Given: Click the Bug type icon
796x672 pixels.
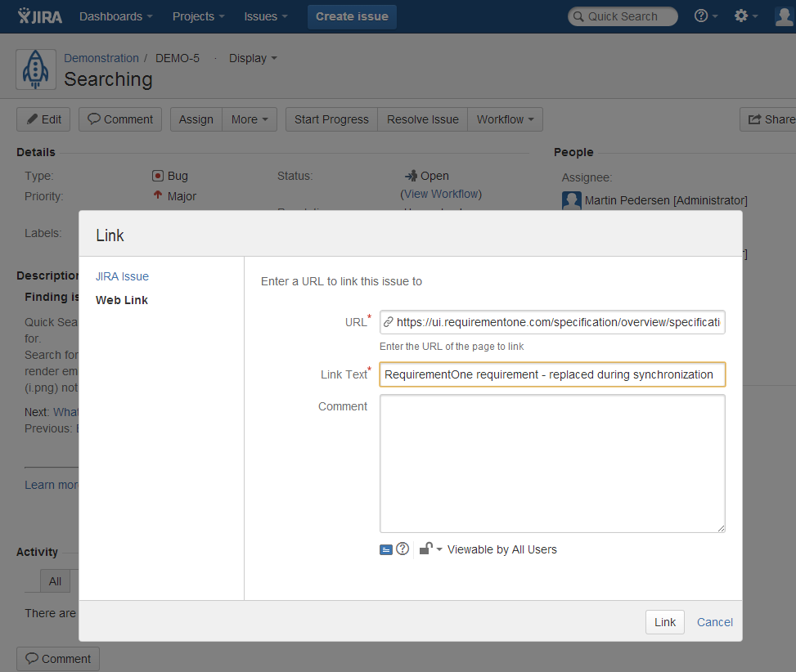Looking at the screenshot, I should [x=158, y=176].
